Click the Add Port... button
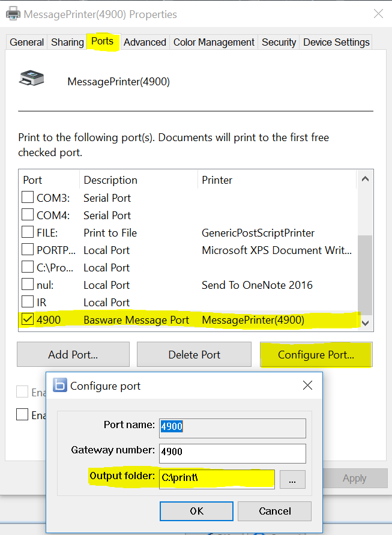Image resolution: width=392 pixels, height=535 pixels. click(x=73, y=354)
